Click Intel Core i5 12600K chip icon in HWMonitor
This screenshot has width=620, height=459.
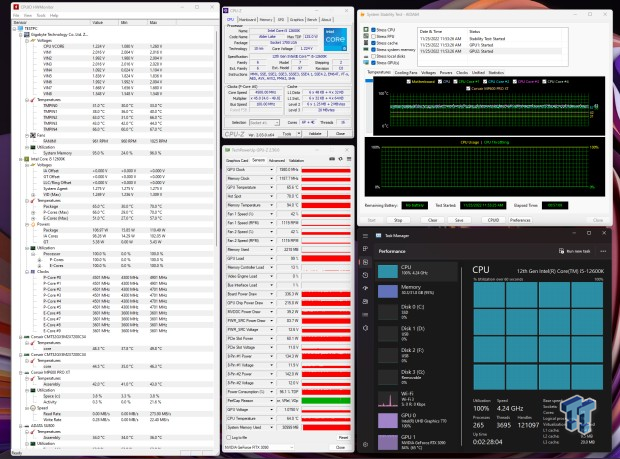(26, 159)
